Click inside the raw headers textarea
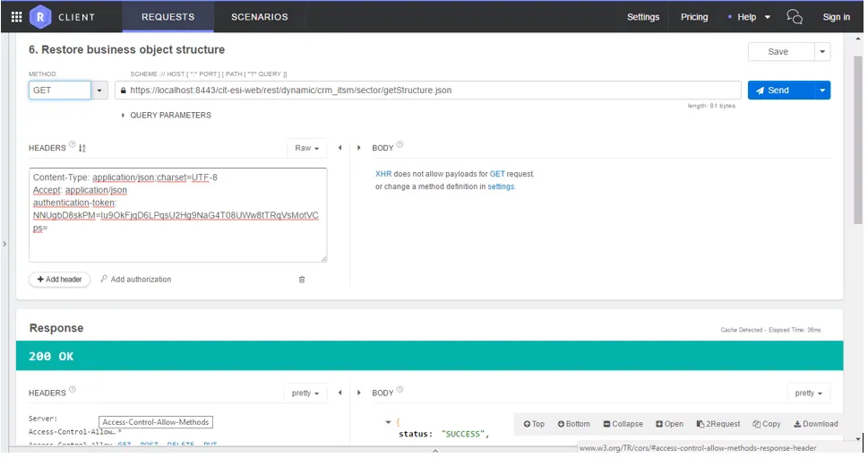Viewport: 868px width, 458px height. click(x=178, y=217)
